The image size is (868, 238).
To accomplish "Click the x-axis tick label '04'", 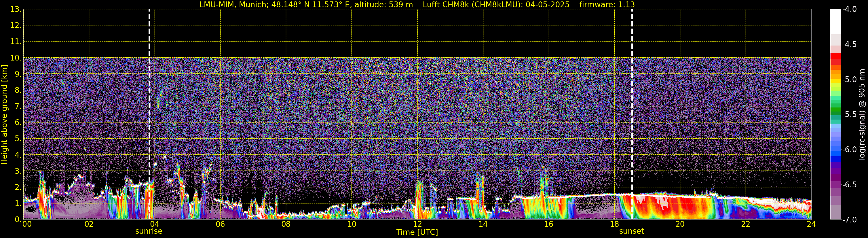I will coord(155,224).
